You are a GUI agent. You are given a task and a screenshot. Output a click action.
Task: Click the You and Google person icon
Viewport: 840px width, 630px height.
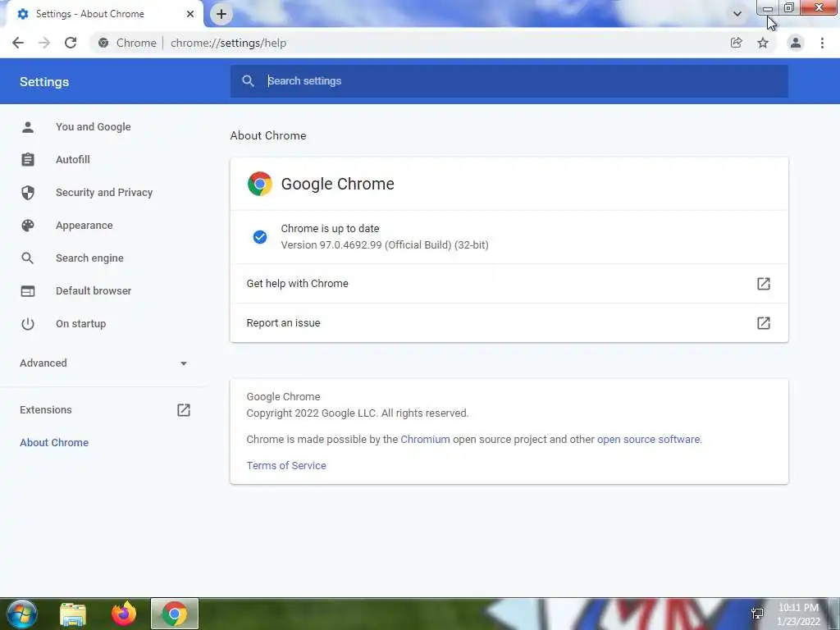28,127
